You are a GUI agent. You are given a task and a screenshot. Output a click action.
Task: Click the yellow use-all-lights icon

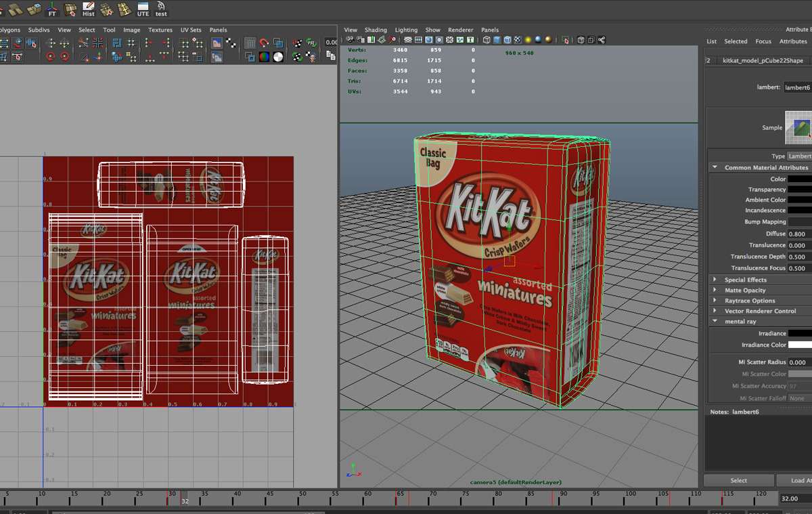pos(528,40)
